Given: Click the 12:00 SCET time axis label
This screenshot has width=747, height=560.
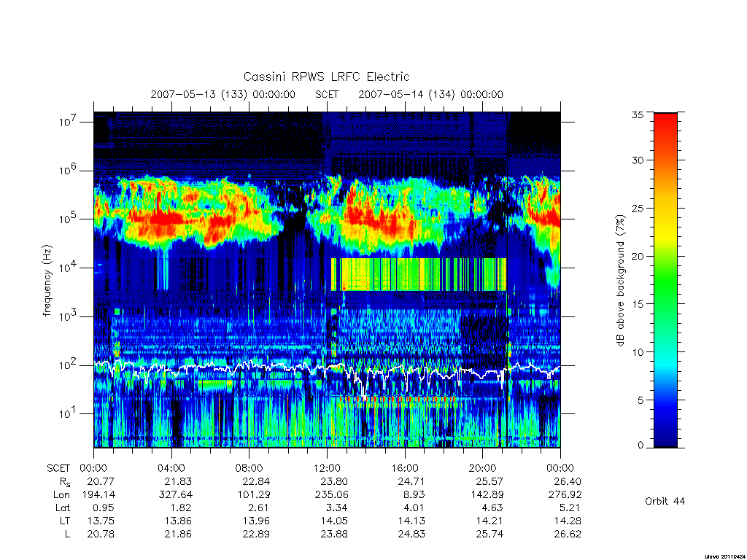Looking at the screenshot, I should point(327,468).
